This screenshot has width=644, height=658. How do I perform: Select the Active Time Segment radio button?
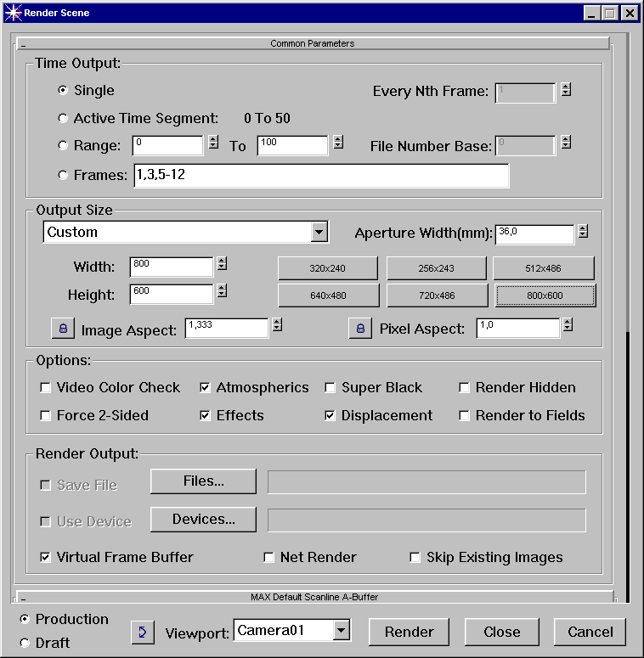63,119
